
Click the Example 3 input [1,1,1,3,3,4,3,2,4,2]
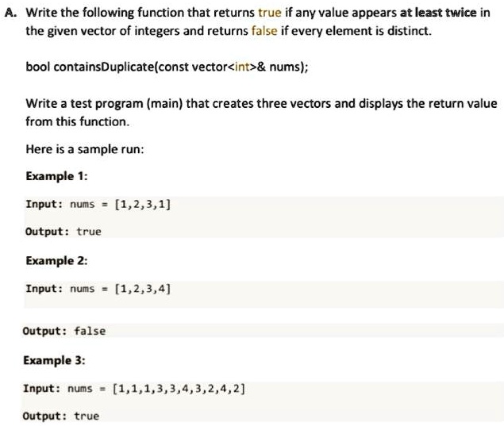[x=179, y=389]
